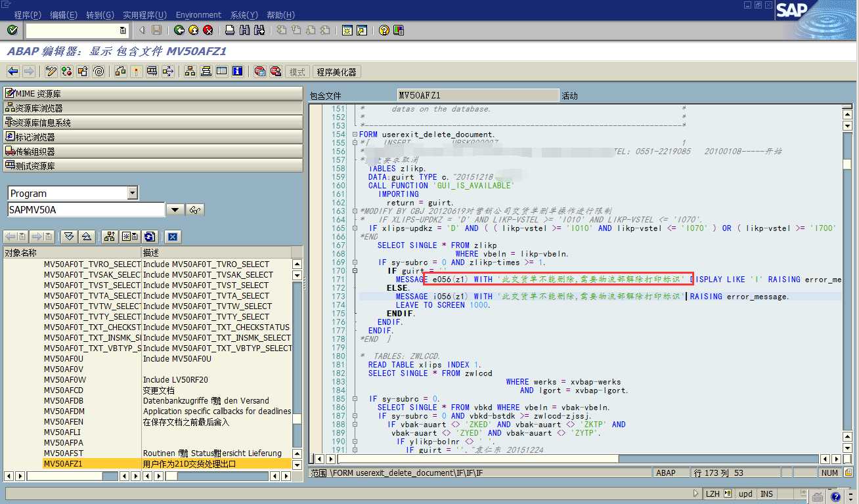859x504 pixels.
Task: Open the 编辑(E) menu
Action: click(64, 15)
